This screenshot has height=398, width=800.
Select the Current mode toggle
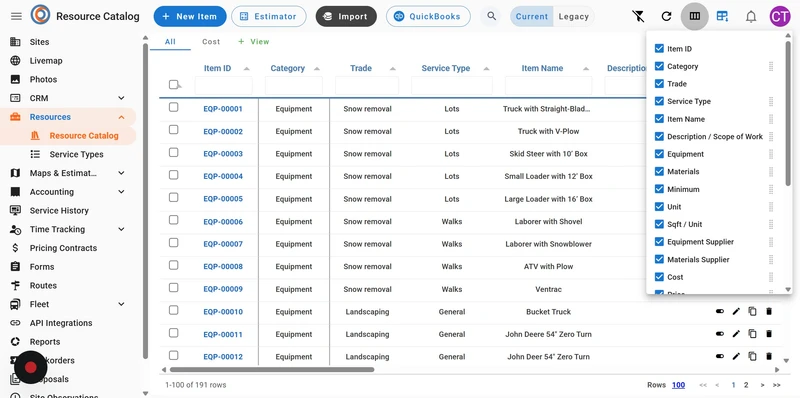532,16
